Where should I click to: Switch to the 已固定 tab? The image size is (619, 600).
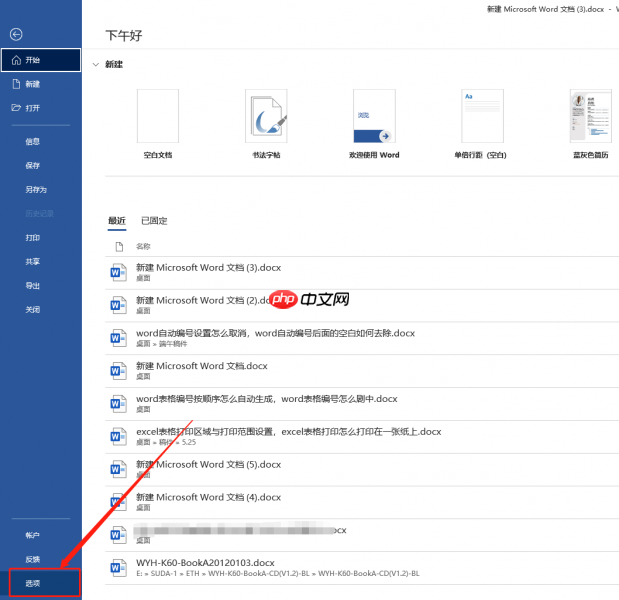[154, 221]
